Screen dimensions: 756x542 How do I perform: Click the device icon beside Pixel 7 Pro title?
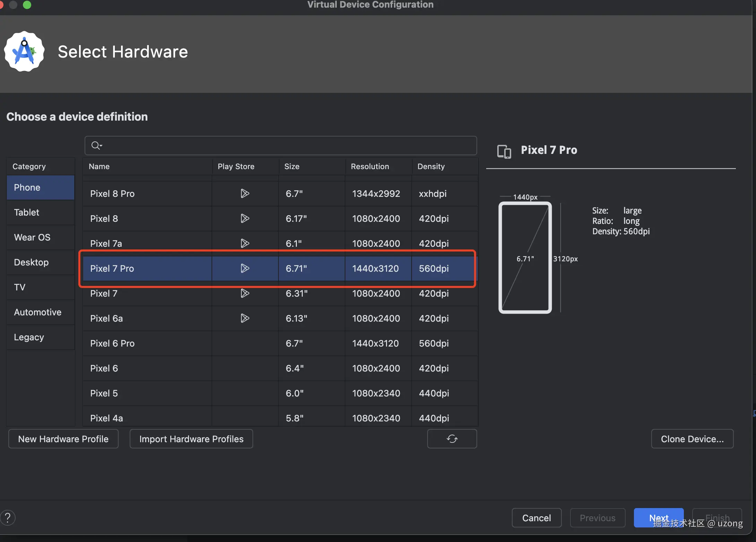click(504, 151)
